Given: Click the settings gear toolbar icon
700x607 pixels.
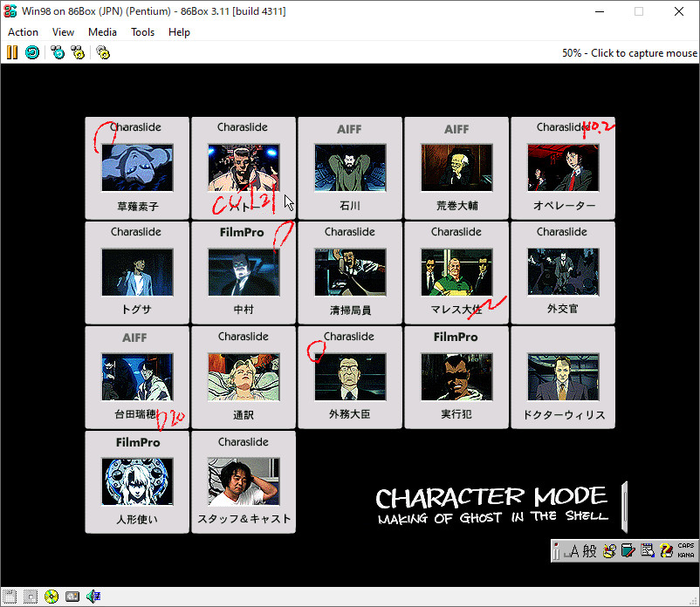Looking at the screenshot, I should point(103,52).
